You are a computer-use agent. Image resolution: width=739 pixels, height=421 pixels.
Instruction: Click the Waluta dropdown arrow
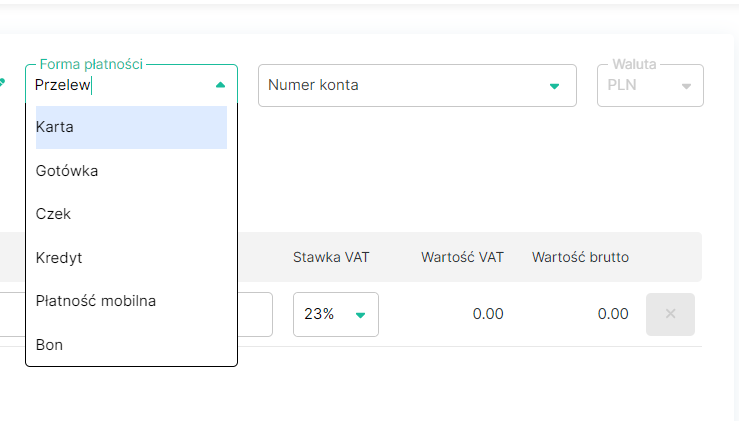pyautogui.click(x=686, y=86)
